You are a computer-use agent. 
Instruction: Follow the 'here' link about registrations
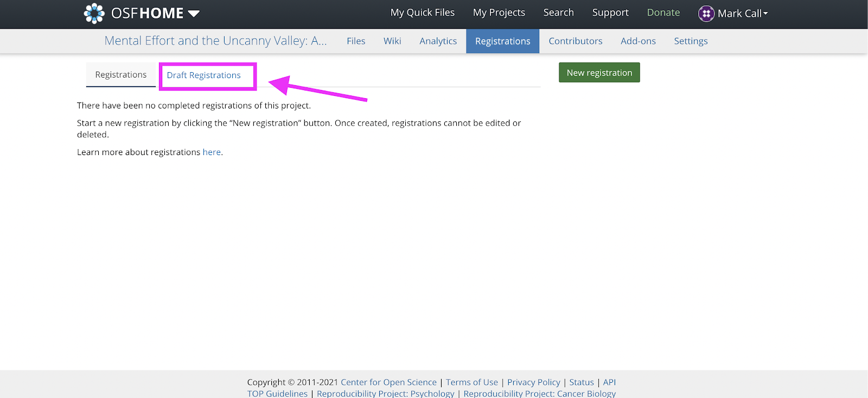(212, 152)
